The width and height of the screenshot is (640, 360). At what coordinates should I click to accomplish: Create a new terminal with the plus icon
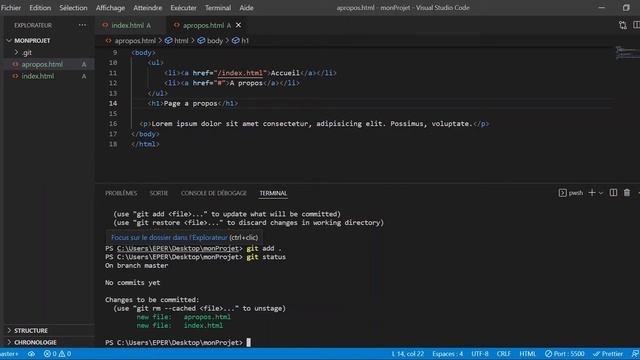[591, 193]
